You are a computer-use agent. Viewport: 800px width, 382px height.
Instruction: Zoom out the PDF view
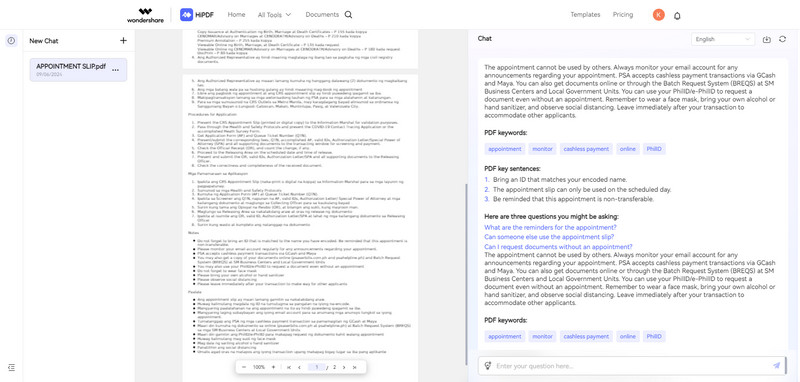(x=244, y=367)
